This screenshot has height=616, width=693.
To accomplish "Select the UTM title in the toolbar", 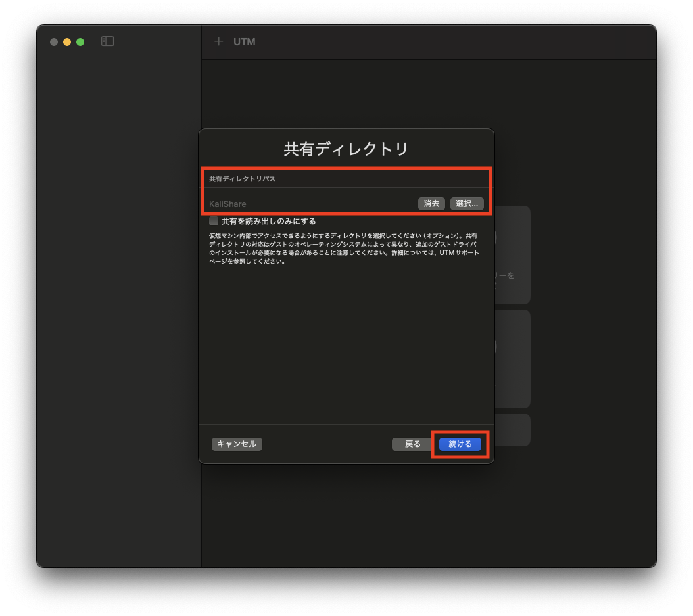I will [245, 41].
